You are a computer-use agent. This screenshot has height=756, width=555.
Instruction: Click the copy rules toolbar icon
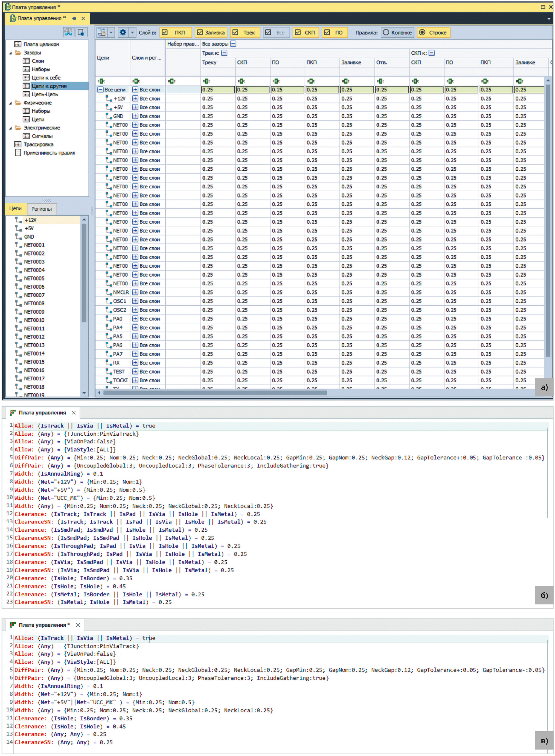tap(101, 32)
